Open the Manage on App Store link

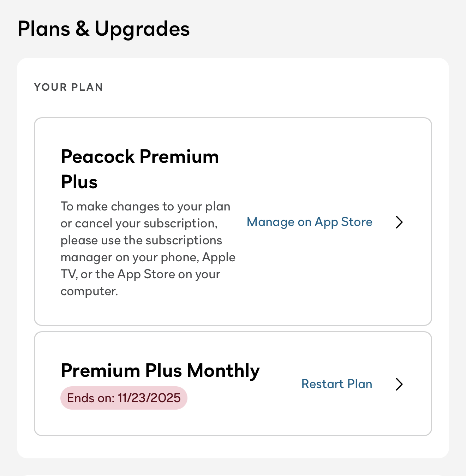[309, 222]
